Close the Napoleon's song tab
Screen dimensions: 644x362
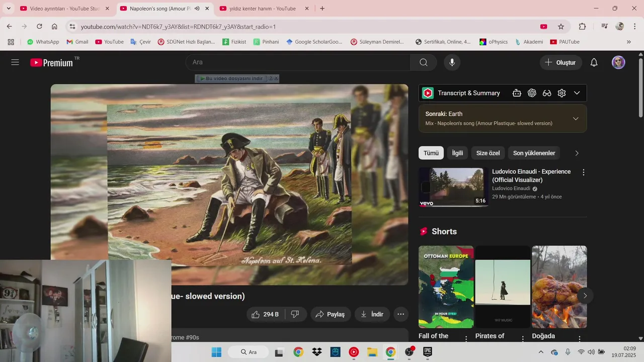(207, 9)
